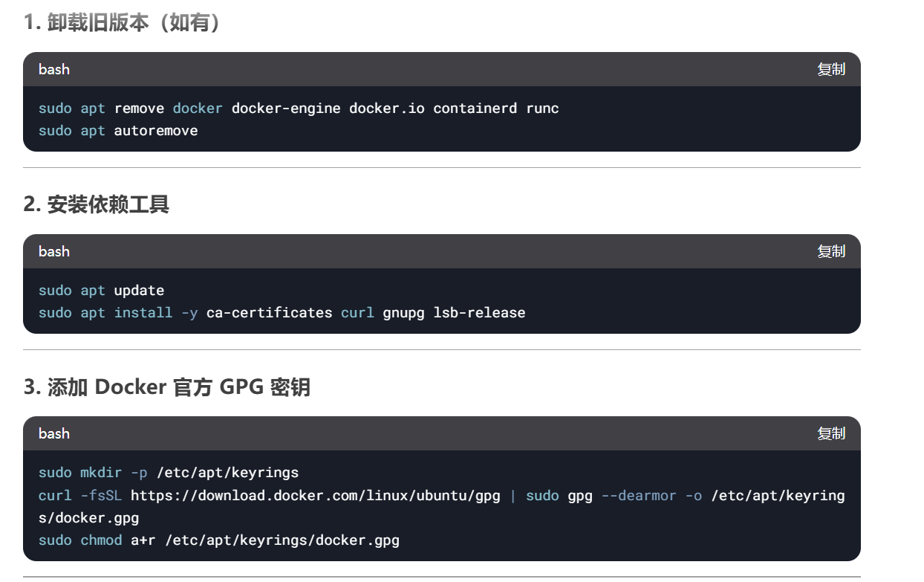
Task: Click the 'bash' label above apt update block
Action: point(54,251)
